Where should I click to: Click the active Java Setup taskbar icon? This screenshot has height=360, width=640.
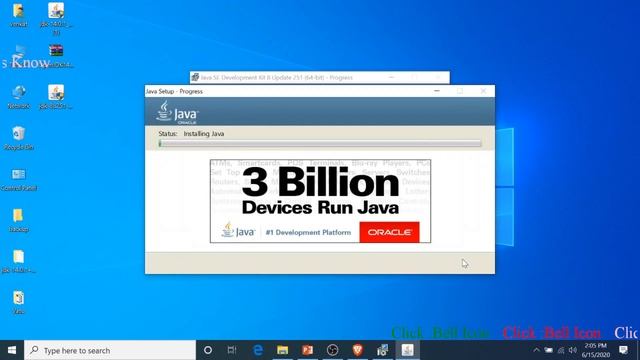[x=407, y=350]
